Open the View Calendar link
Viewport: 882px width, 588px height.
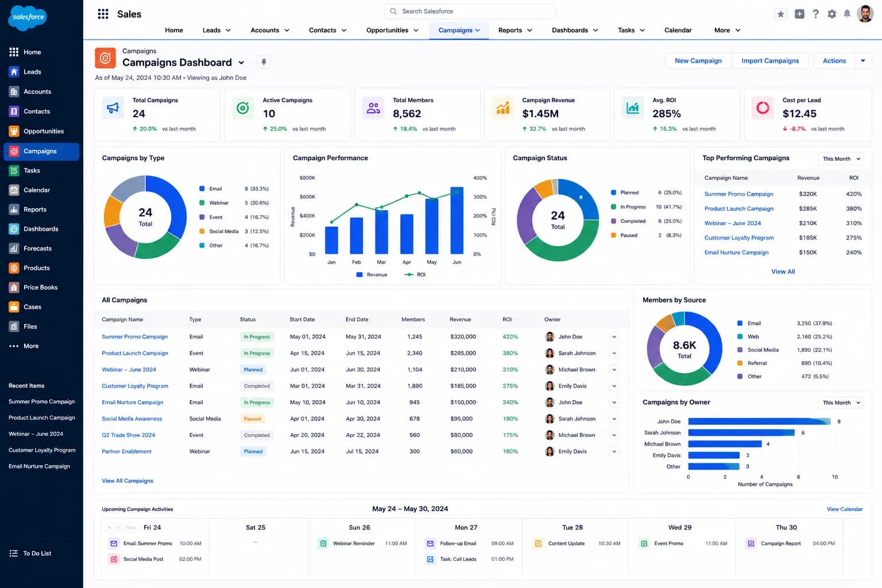[x=844, y=509]
